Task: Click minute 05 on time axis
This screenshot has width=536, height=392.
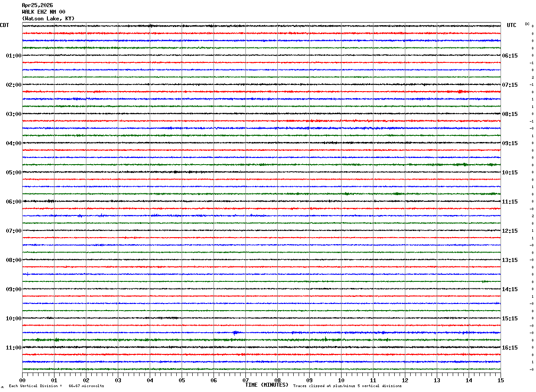Action: pos(182,380)
